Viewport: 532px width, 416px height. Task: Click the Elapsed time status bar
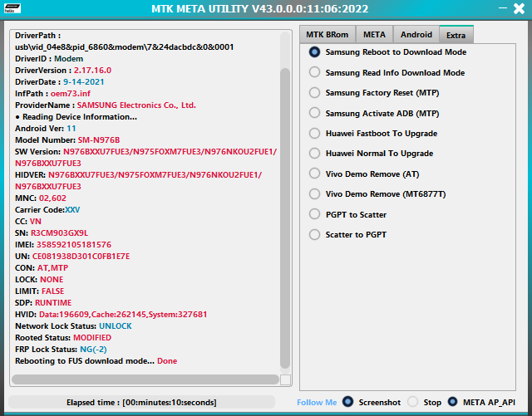coord(141,403)
